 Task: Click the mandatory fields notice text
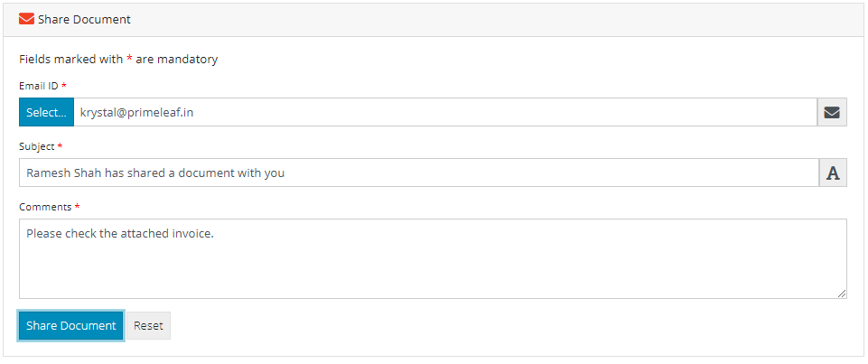[118, 60]
